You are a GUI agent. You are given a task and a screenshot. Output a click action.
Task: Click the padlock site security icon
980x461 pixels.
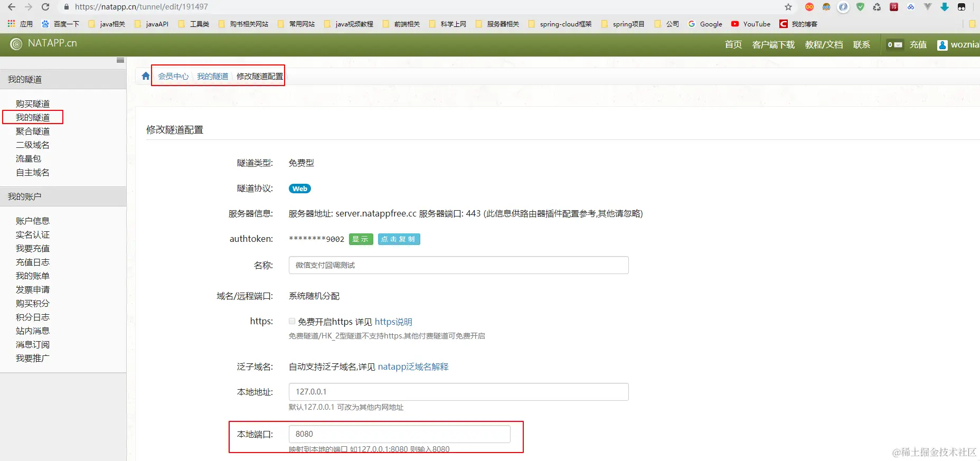pos(67,7)
